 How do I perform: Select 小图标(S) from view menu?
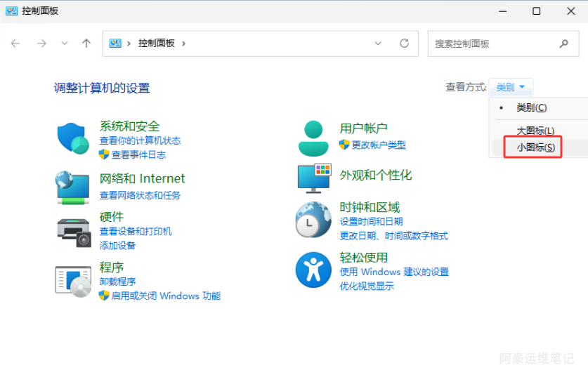pos(535,147)
